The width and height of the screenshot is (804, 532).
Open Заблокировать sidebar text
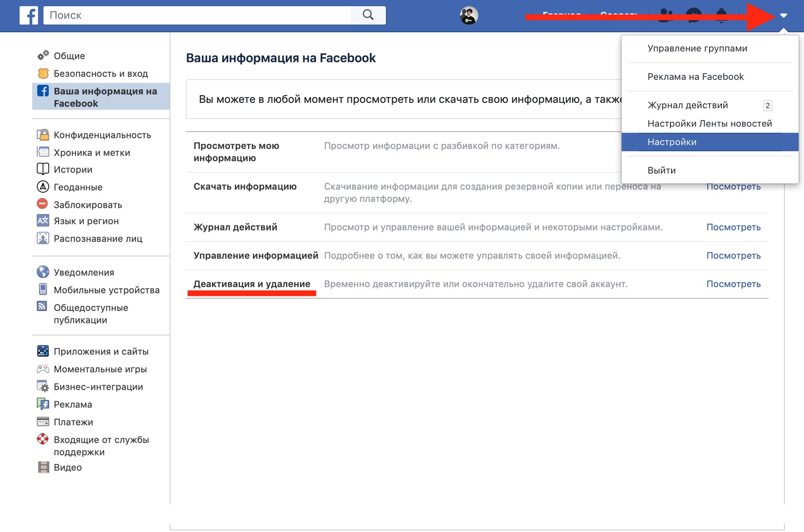88,205
